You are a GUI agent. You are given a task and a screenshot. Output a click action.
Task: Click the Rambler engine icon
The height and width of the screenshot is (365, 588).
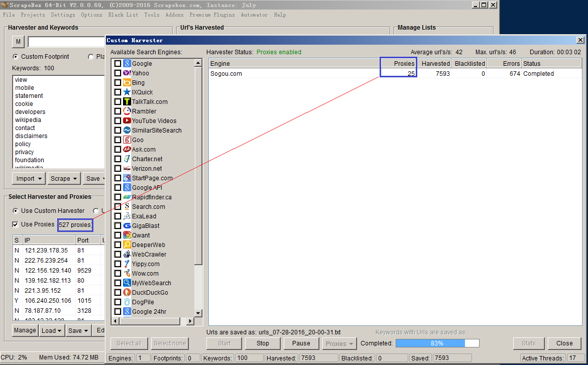[x=127, y=111]
